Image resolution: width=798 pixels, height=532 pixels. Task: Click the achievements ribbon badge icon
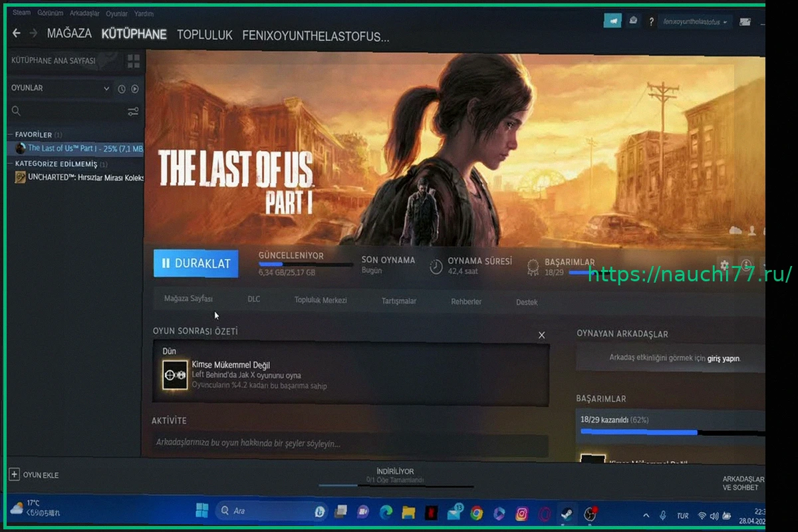point(533,267)
